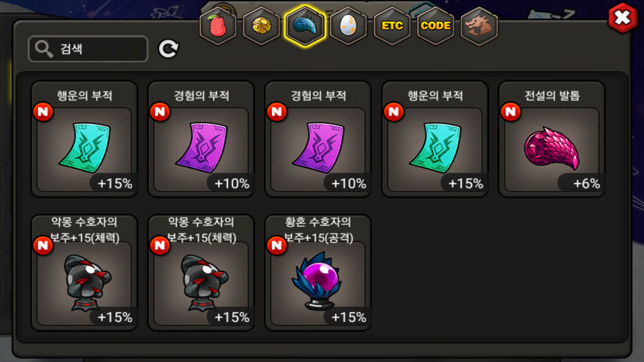
Task: Select the brown dragon head tab
Action: click(479, 27)
